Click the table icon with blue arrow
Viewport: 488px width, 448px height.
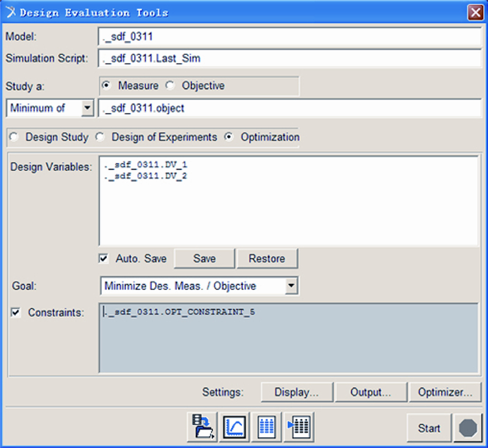click(x=299, y=427)
